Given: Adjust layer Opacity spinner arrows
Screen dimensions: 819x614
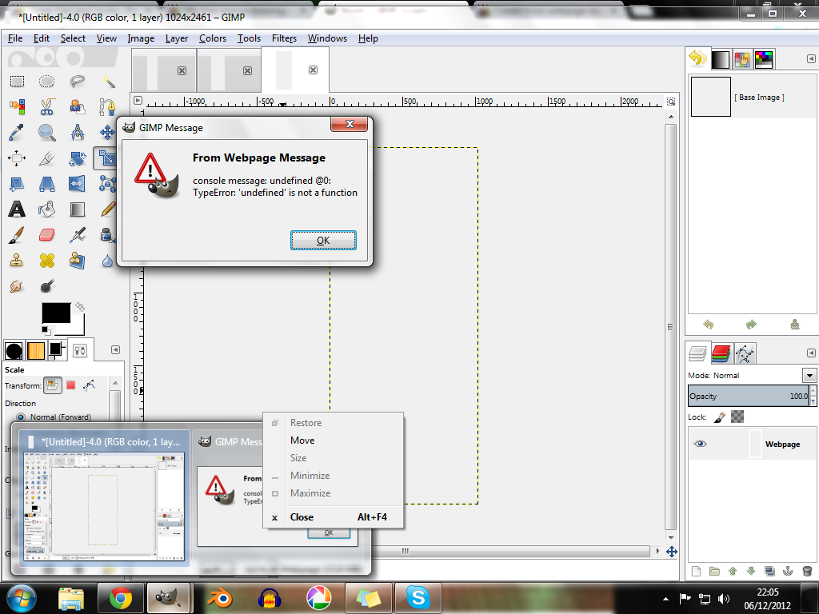Looking at the screenshot, I should (813, 396).
